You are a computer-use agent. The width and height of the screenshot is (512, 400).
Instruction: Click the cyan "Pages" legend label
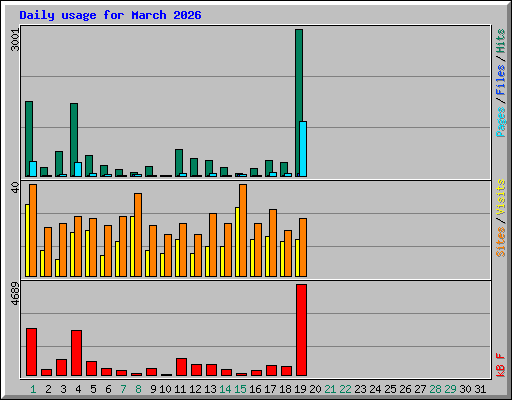(x=500, y=122)
